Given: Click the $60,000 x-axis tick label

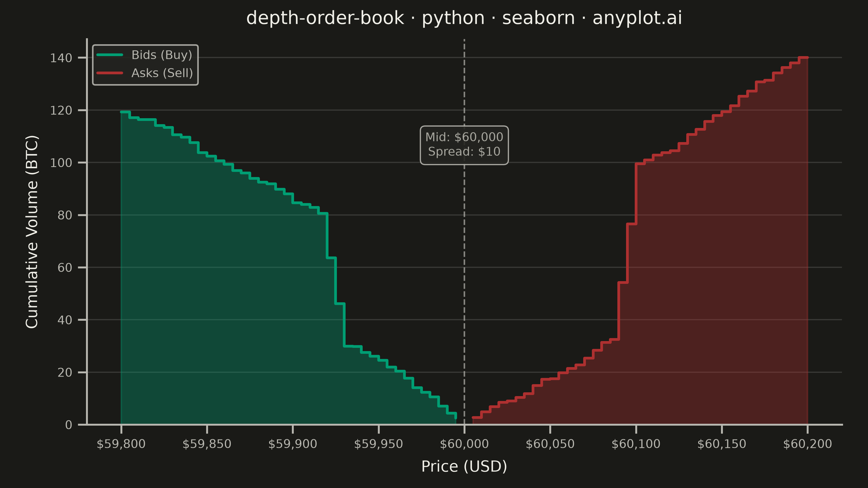Looking at the screenshot, I should pos(464,444).
